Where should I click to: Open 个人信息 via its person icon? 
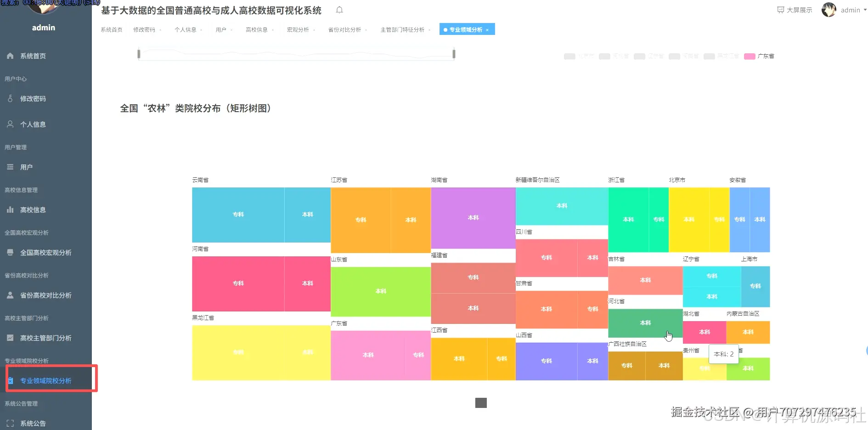(x=10, y=124)
